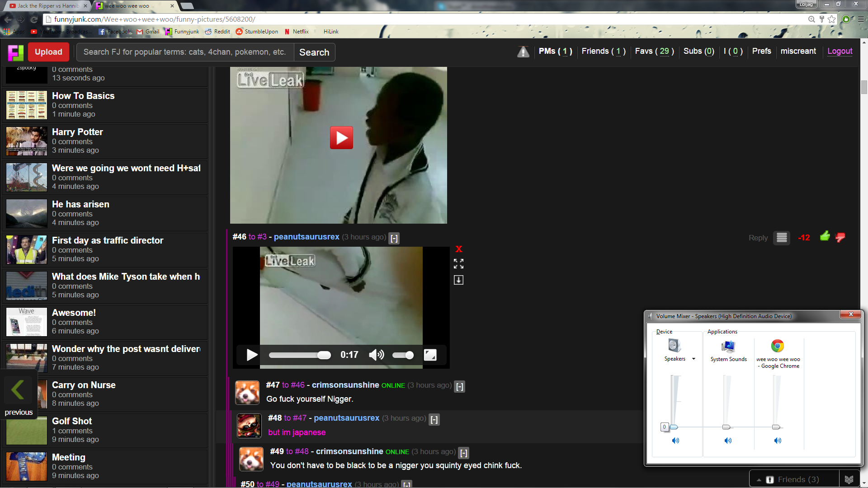
Task: Click the warning triangle notification icon
Action: (523, 52)
